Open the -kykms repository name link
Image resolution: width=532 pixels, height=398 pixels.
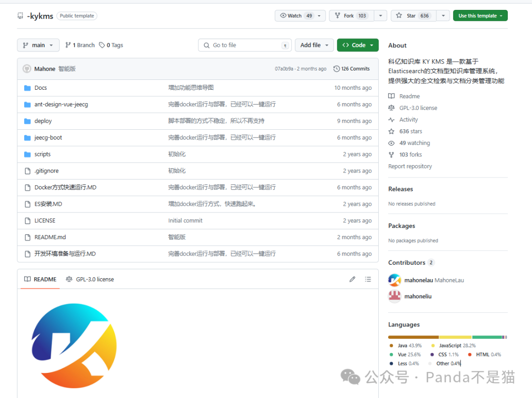click(x=40, y=16)
